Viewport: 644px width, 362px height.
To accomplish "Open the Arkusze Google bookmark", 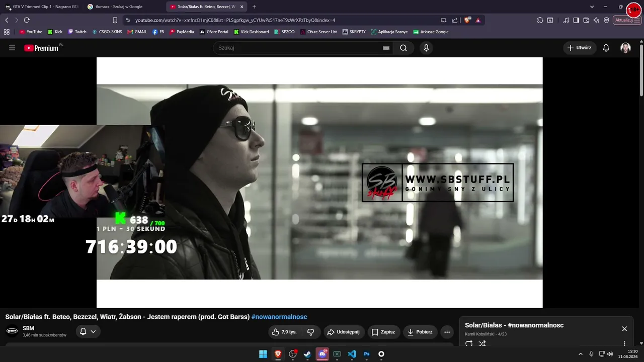I will (x=431, y=32).
